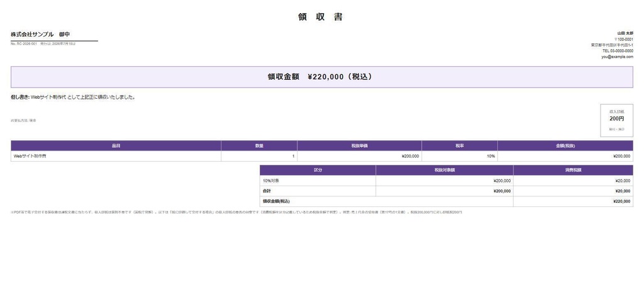Click ¥200,000 under 税抜単価 column
This screenshot has width=644, height=287.
pos(359,156)
